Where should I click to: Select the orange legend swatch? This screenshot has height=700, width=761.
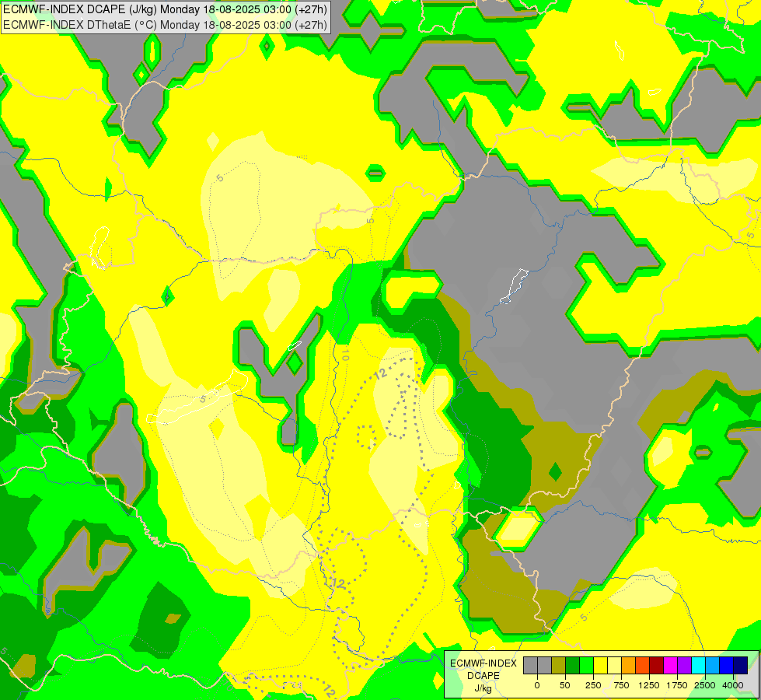point(629,665)
